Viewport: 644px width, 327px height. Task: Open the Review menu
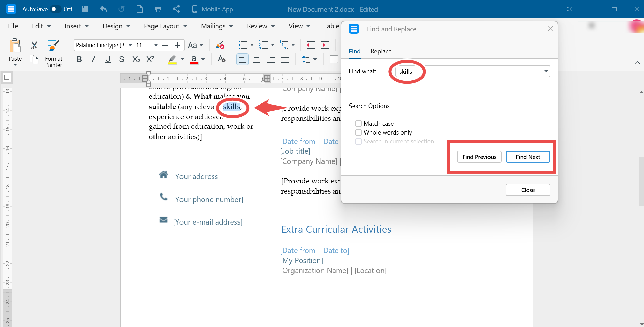click(x=261, y=26)
